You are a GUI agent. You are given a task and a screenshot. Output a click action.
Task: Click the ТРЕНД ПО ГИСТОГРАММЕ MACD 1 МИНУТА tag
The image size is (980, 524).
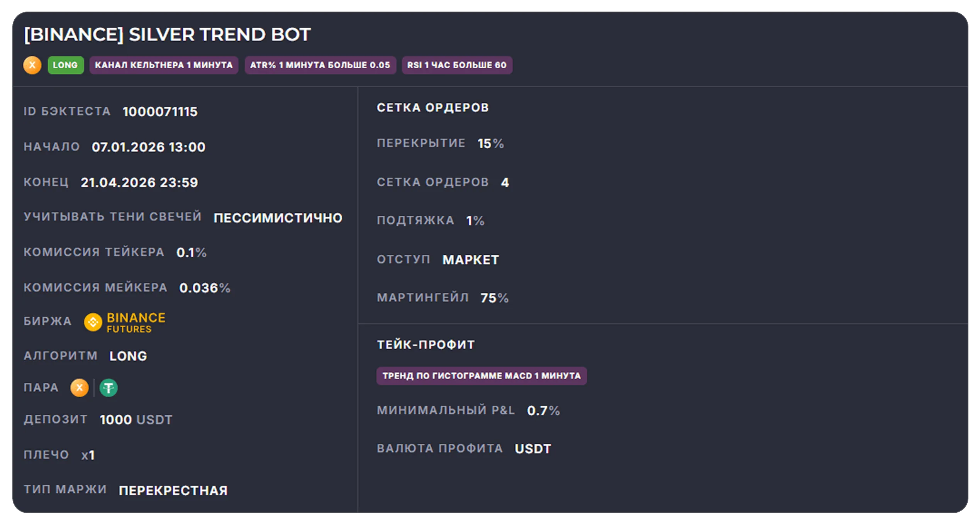point(482,376)
